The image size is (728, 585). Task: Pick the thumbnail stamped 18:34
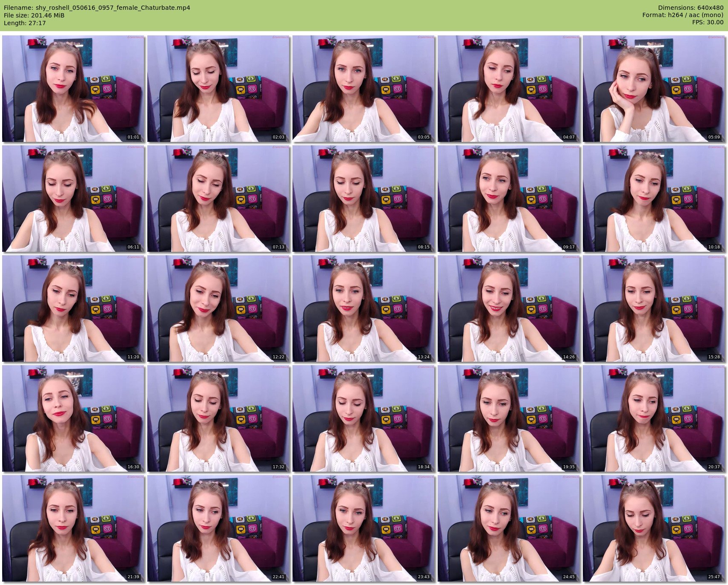click(x=364, y=418)
